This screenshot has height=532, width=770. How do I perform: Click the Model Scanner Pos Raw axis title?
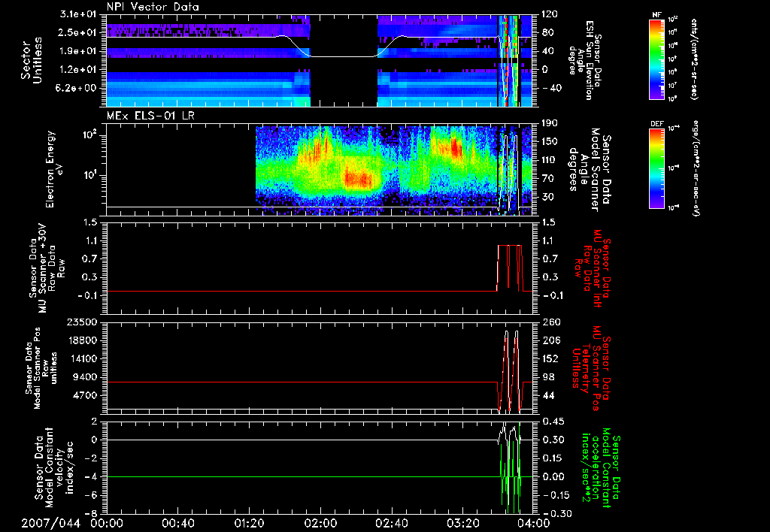42,367
